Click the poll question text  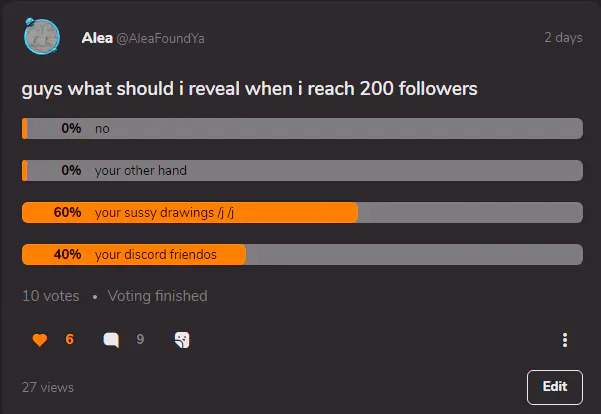250,89
